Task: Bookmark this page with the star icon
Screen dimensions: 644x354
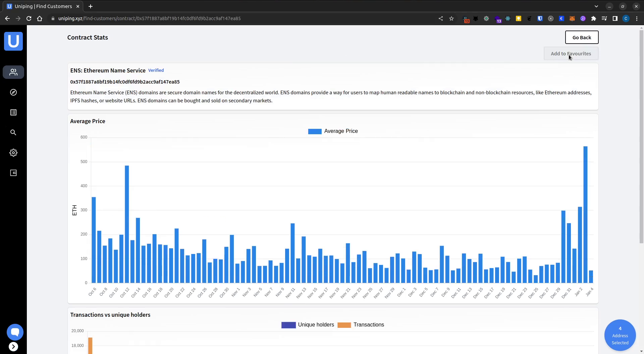Action: [451, 18]
